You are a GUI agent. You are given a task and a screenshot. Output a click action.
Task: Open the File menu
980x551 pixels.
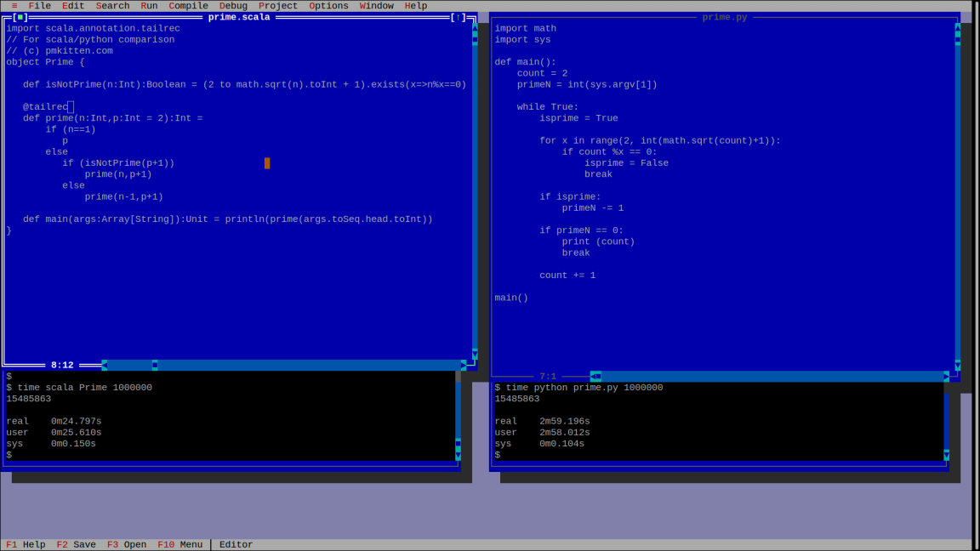pyautogui.click(x=39, y=6)
